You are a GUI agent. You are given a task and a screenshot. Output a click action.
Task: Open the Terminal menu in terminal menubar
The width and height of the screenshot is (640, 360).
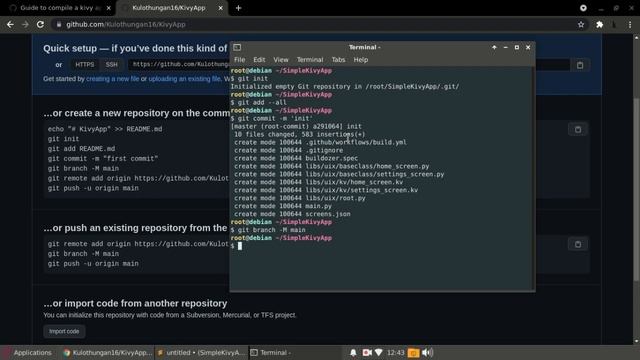pos(310,60)
